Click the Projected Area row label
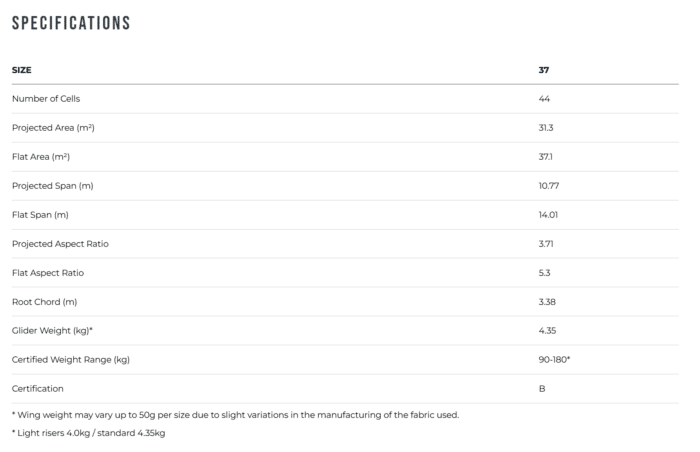 click(53, 128)
